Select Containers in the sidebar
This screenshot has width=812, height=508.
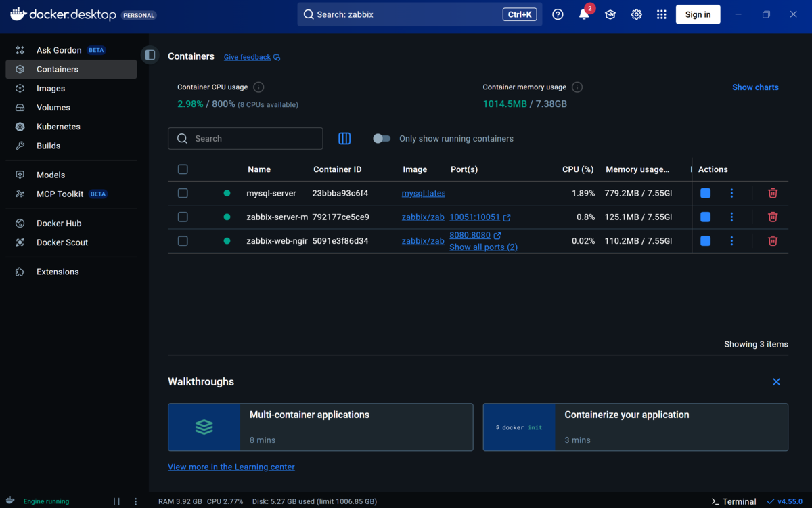click(x=71, y=69)
